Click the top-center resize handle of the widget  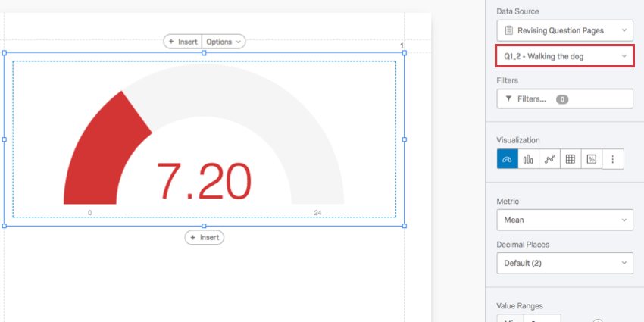204,53
